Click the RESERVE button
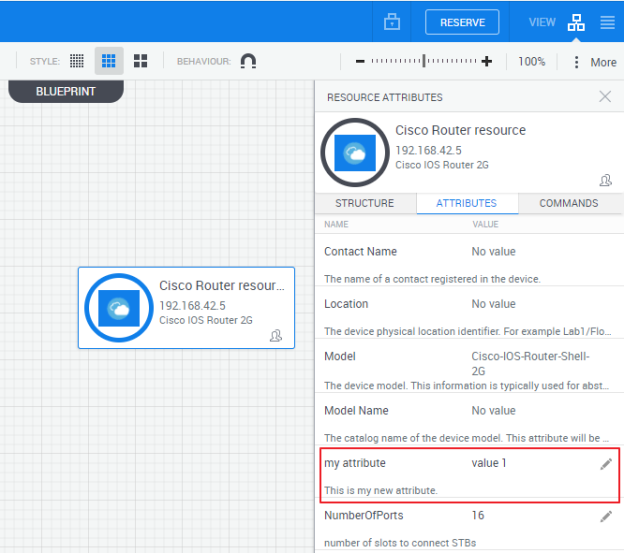The height and width of the screenshot is (553, 624). [462, 22]
